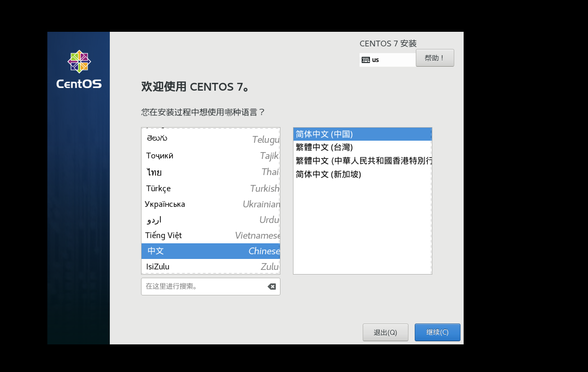588x372 pixels.
Task: Choose Thai from the language list
Action: (x=211, y=172)
